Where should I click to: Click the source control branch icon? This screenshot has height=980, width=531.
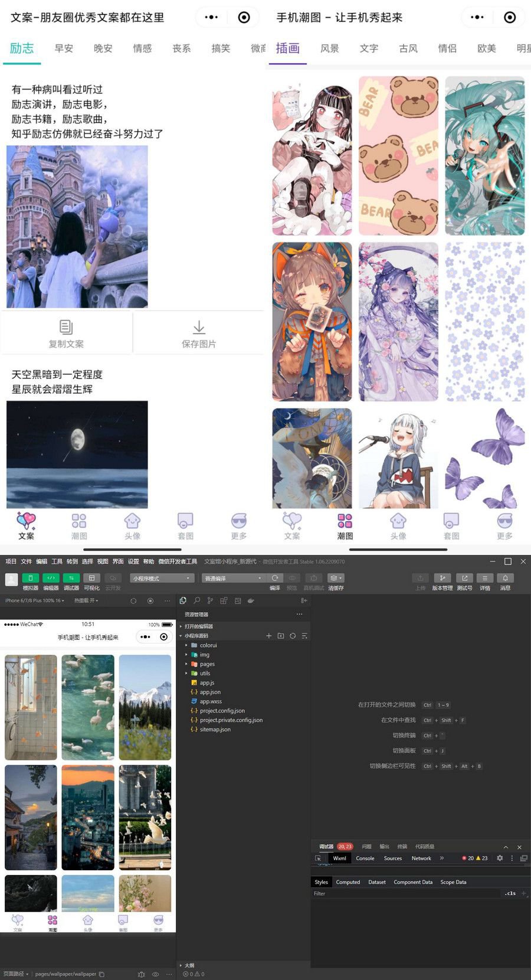210,600
